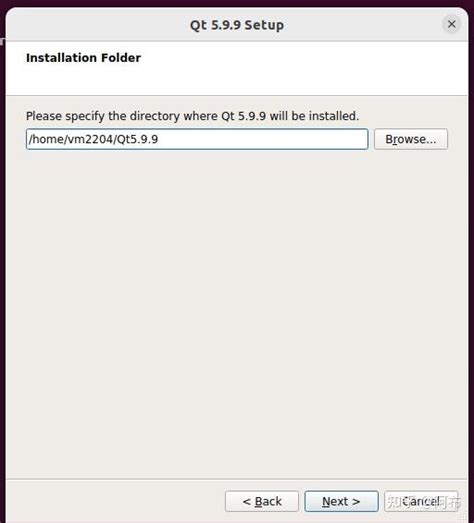Click the 'Qt 5.9.9 Setup' title bar text
Screen dimensions: 474x523
click(x=237, y=25)
